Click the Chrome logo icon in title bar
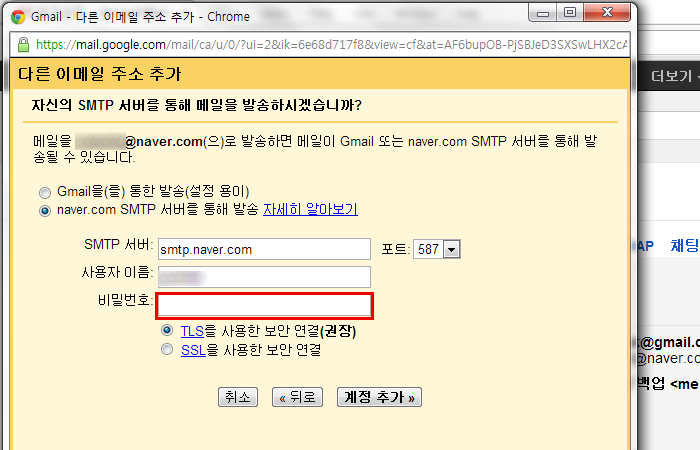The height and width of the screenshot is (450, 700). (x=18, y=17)
